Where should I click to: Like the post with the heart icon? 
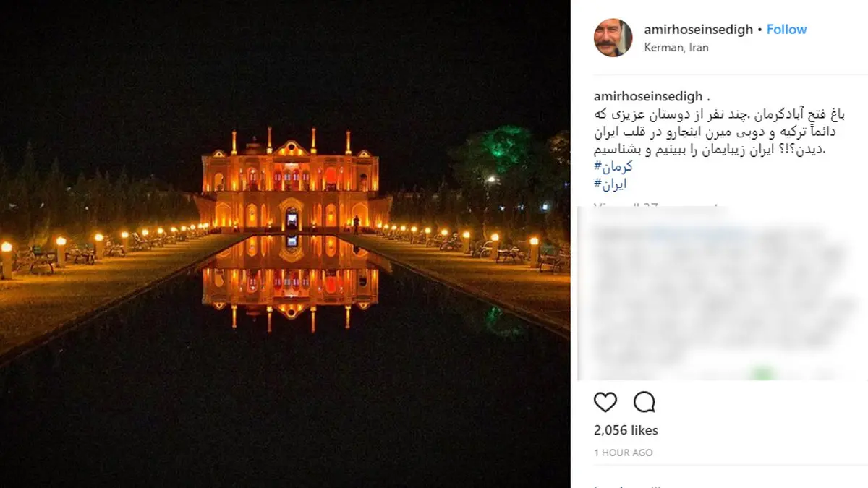click(605, 402)
